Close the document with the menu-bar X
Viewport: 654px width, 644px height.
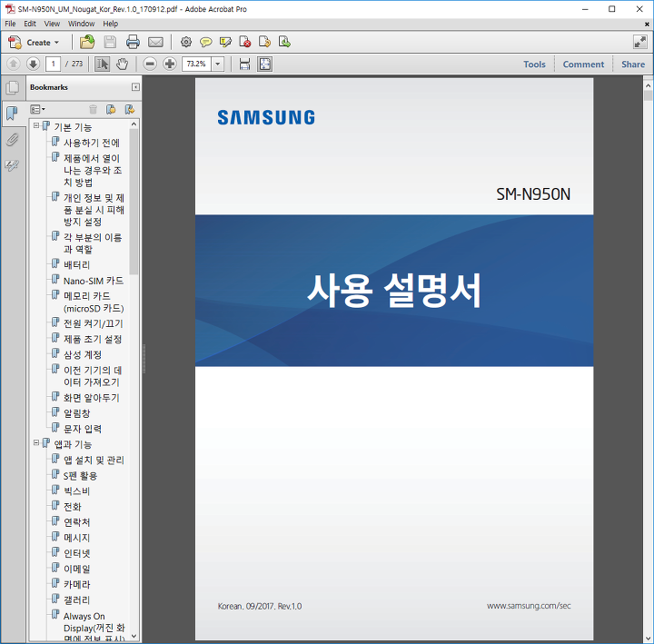[x=647, y=25]
